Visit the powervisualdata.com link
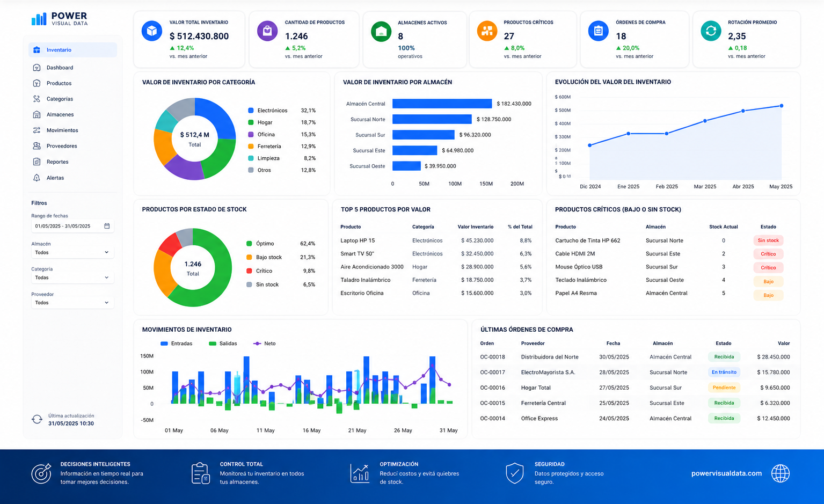This screenshot has width=824, height=504. [726, 473]
